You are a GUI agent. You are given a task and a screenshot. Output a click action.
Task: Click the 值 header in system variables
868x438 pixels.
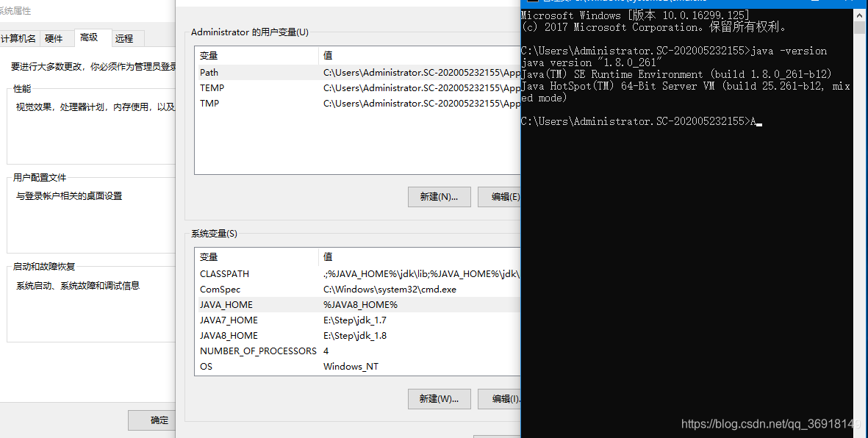pos(328,257)
